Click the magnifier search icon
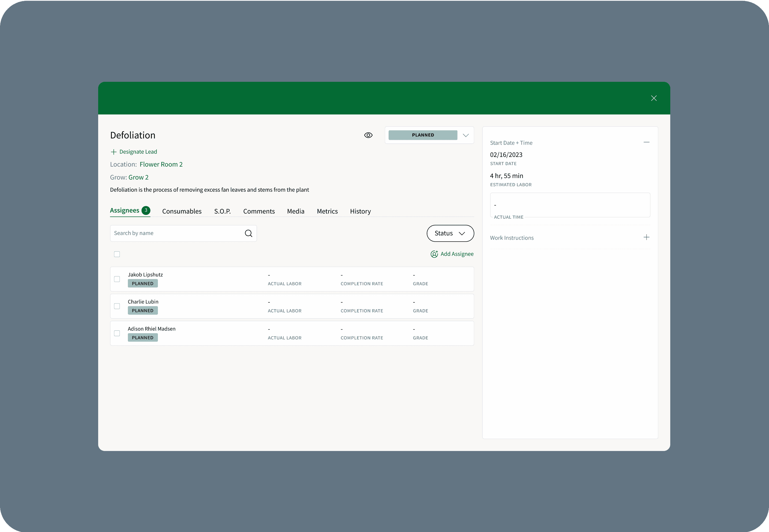Viewport: 769px width, 532px height. coord(248,233)
